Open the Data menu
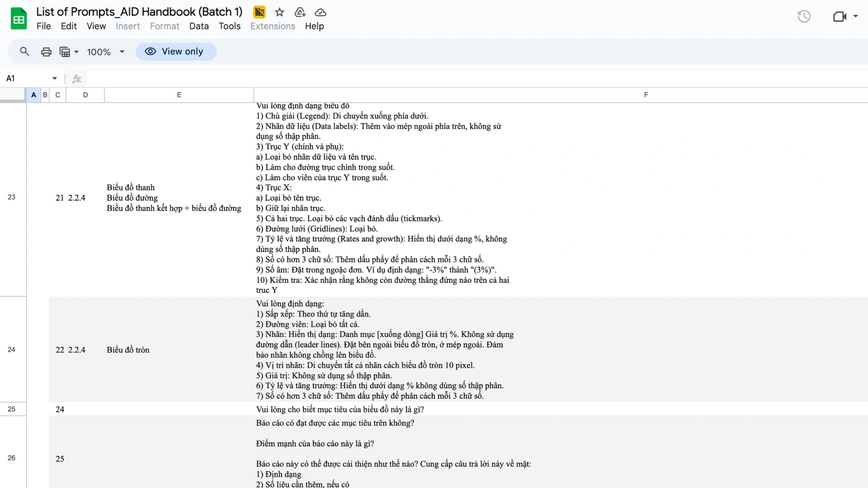Viewport: 868px width, 488px height. tap(199, 26)
